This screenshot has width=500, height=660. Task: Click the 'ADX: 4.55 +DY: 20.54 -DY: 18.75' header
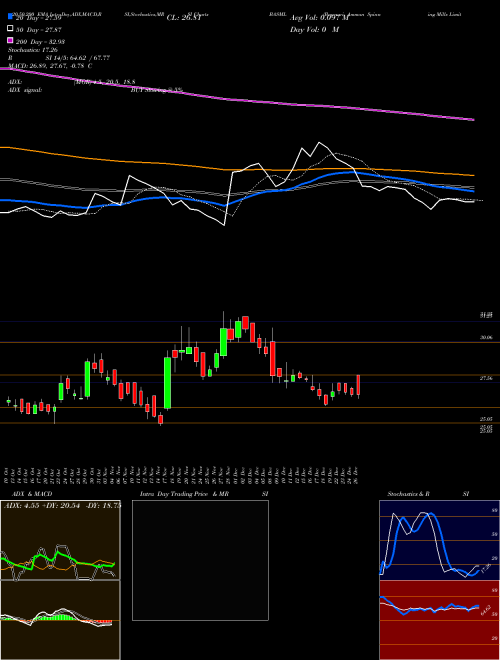[62, 505]
